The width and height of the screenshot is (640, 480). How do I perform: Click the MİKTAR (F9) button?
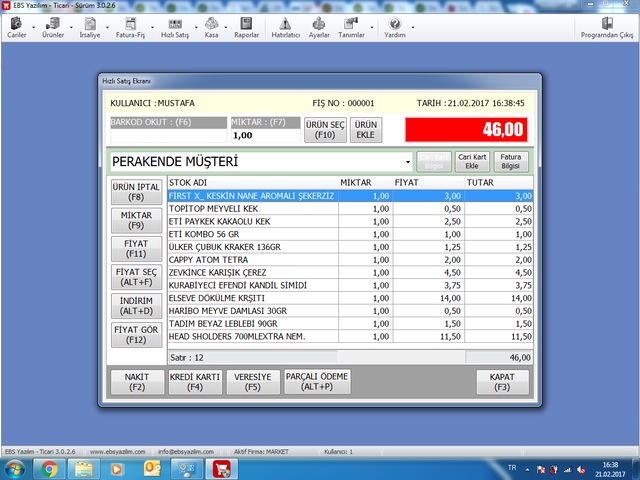(x=136, y=220)
